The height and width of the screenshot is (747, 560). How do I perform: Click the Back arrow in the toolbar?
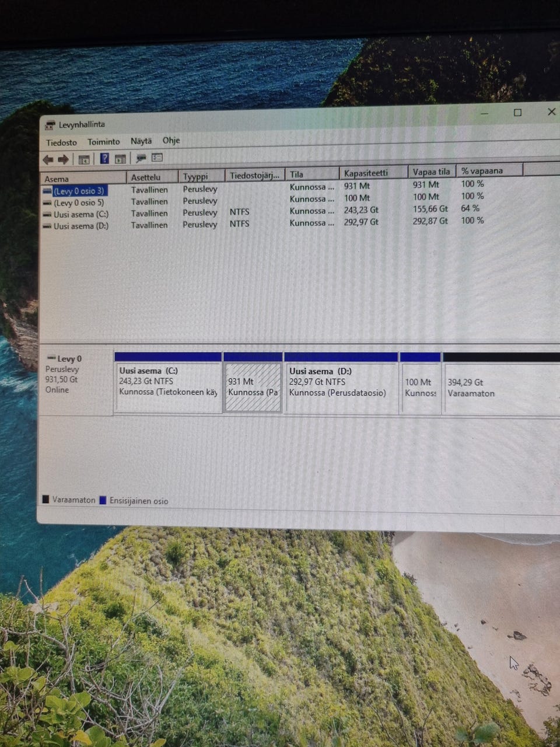(x=48, y=159)
